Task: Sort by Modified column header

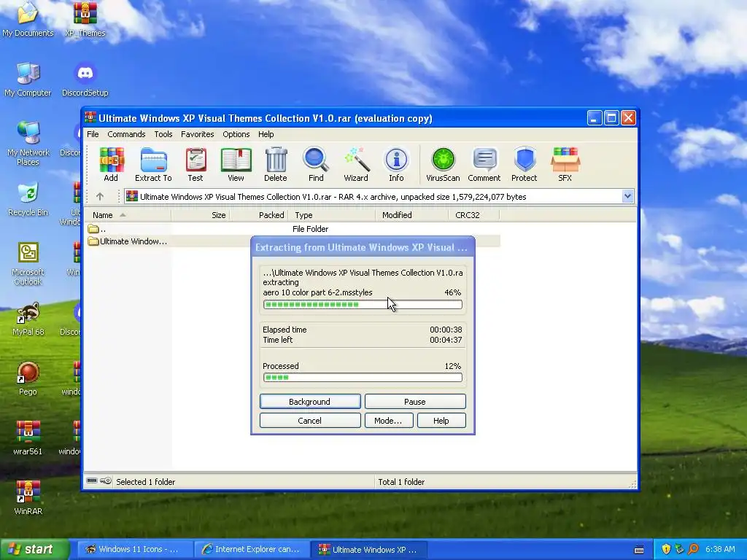Action: click(x=411, y=215)
